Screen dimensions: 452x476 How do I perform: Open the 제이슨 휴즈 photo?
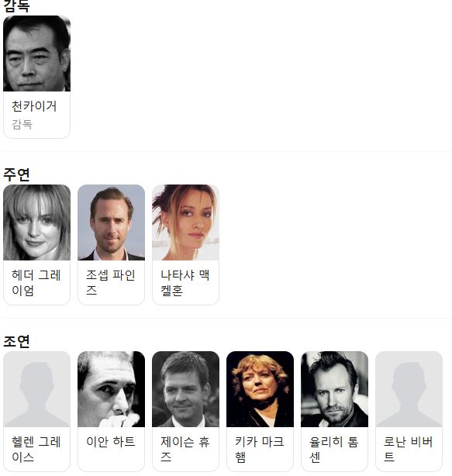[185, 389]
